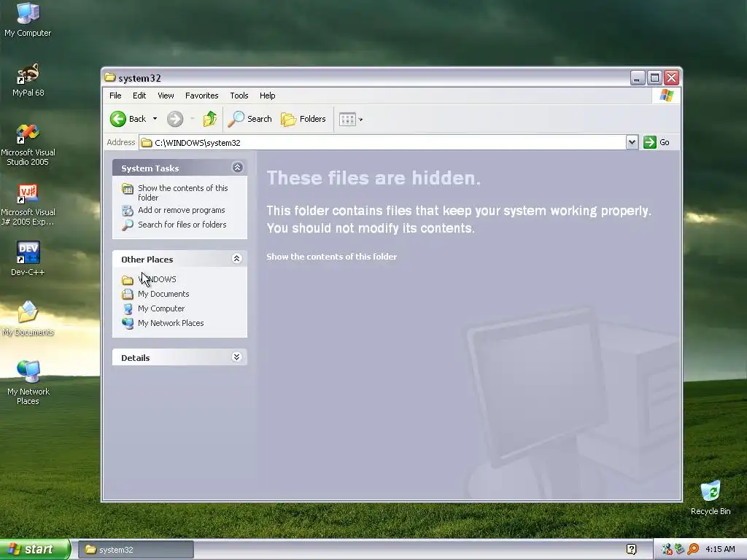The height and width of the screenshot is (560, 747).
Task: Select the Recycle Bin icon
Action: (x=711, y=497)
